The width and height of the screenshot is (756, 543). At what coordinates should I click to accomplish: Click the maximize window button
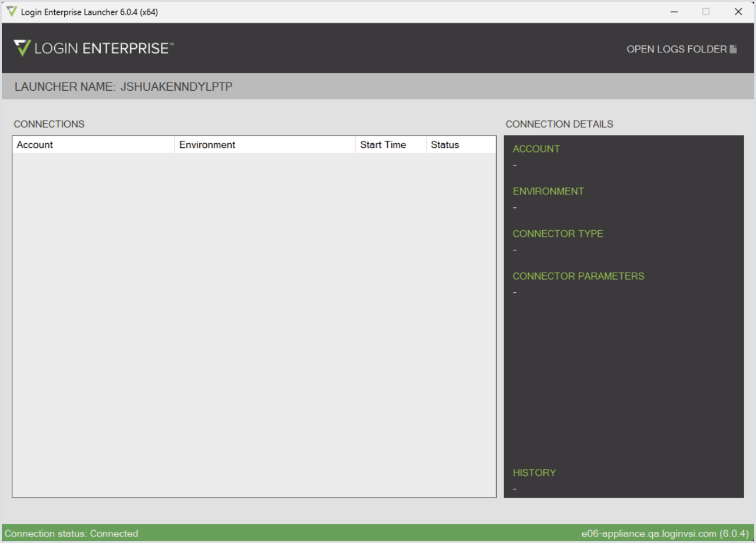tap(706, 12)
